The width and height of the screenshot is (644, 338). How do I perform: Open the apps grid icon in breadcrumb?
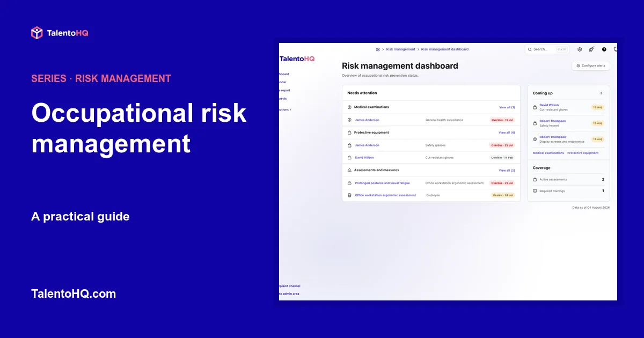coord(378,49)
